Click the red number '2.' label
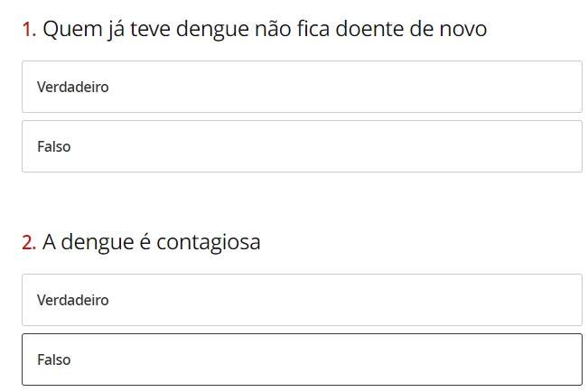588x392 pixels. click(x=29, y=242)
